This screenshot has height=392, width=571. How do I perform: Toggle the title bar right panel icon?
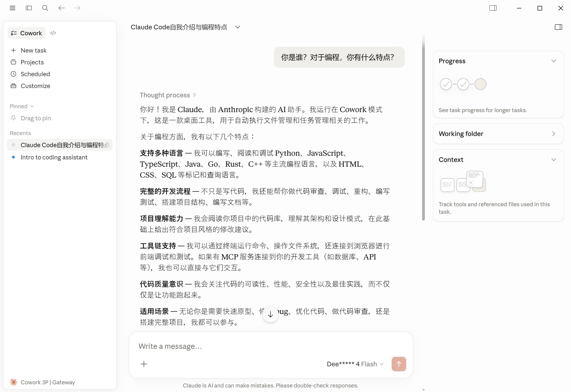click(493, 8)
